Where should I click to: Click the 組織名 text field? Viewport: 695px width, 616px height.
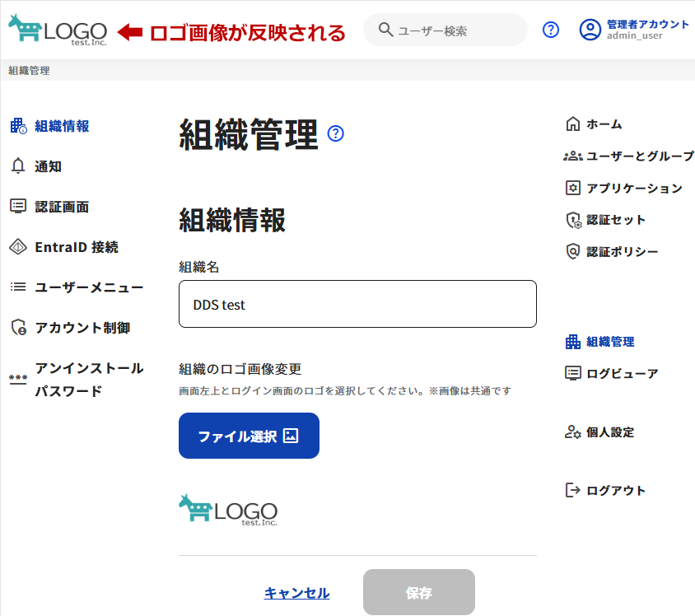(x=357, y=305)
